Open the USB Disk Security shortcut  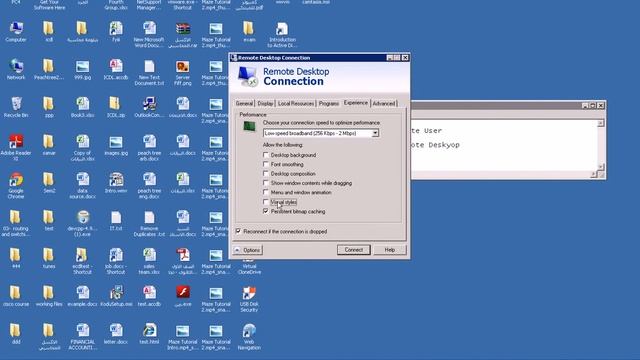[x=249, y=299]
